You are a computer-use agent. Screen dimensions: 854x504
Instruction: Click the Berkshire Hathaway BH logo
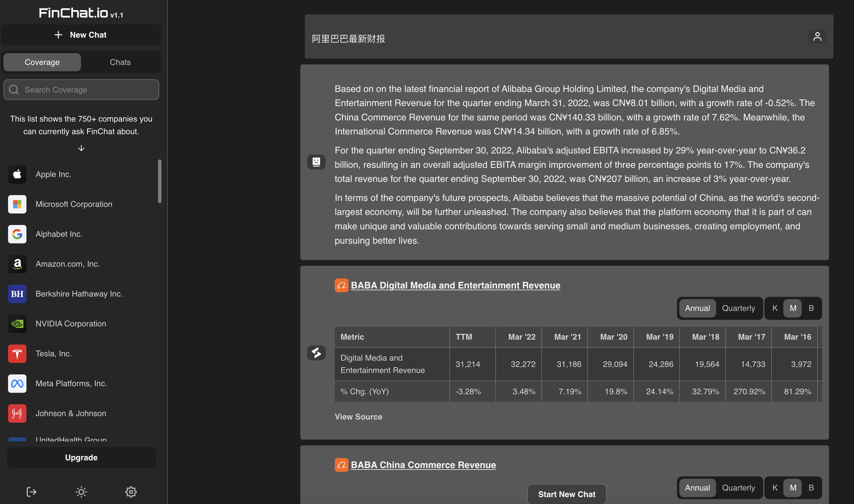click(17, 294)
